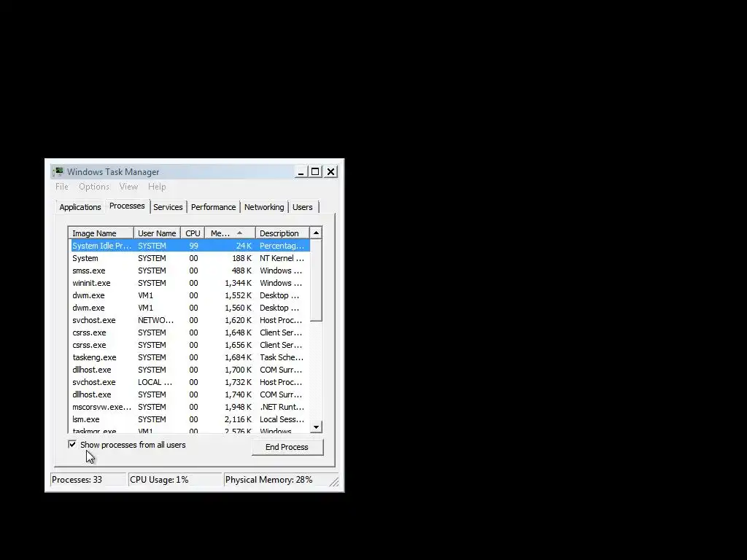Click the Task Sche... description cell
The height and width of the screenshot is (560, 747).
[x=282, y=357]
